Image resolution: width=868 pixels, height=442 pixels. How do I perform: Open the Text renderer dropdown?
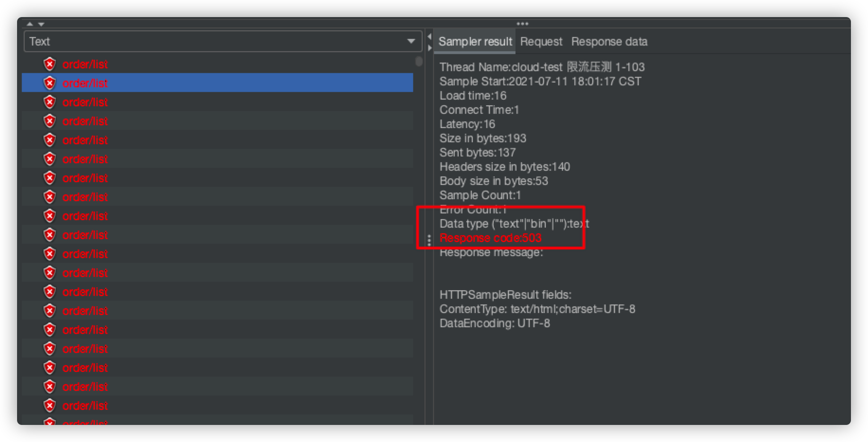[223, 42]
